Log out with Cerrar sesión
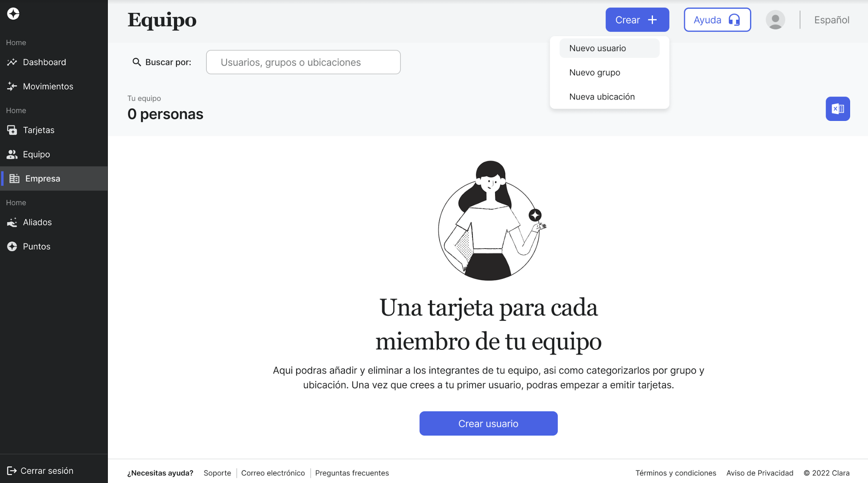The height and width of the screenshot is (483, 868). pos(40,471)
